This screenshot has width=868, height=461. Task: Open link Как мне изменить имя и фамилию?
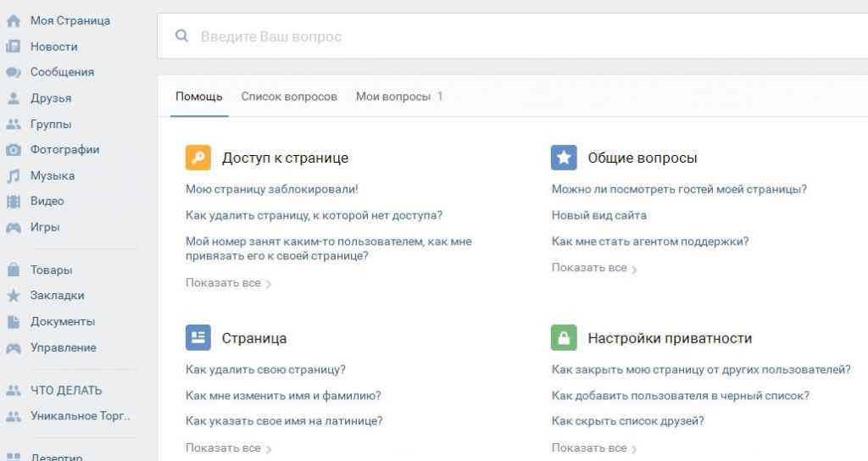[283, 395]
